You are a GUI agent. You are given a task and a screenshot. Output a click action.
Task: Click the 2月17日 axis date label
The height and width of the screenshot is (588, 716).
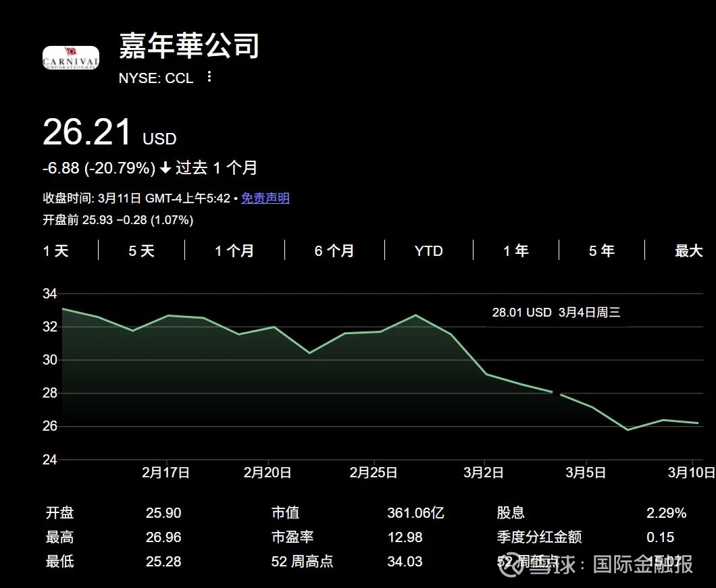tap(165, 472)
